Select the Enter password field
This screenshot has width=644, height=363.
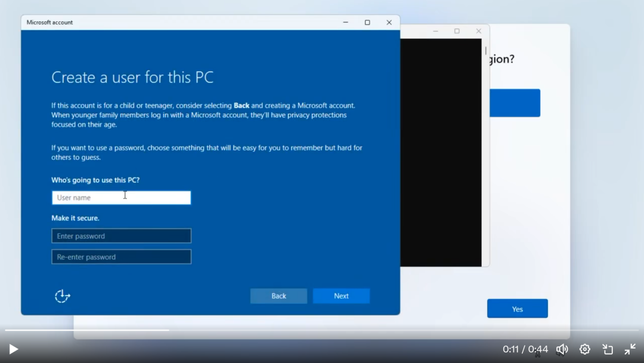tap(121, 235)
